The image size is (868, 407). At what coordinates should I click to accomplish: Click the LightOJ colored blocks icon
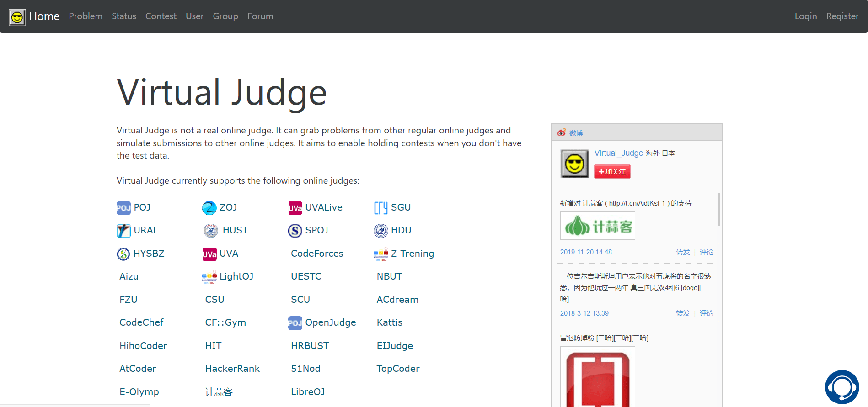(x=209, y=277)
